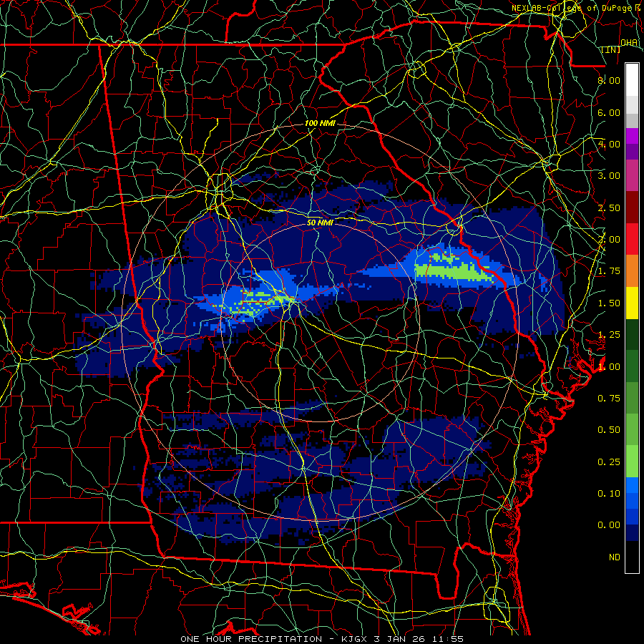Select the white swatch atop the legend

pyautogui.click(x=632, y=80)
